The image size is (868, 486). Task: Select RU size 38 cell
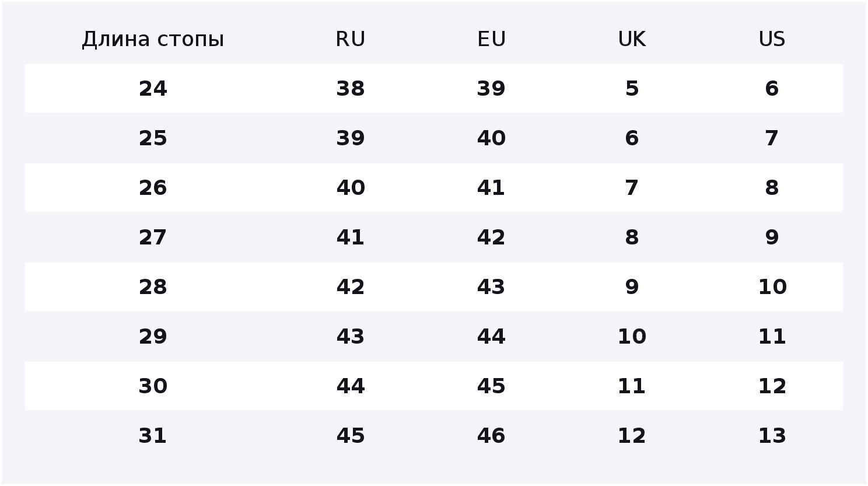tap(351, 89)
